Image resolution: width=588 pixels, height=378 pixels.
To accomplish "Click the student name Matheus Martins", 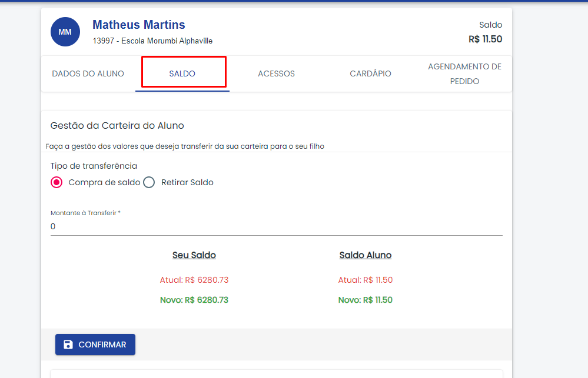I will coord(139,25).
